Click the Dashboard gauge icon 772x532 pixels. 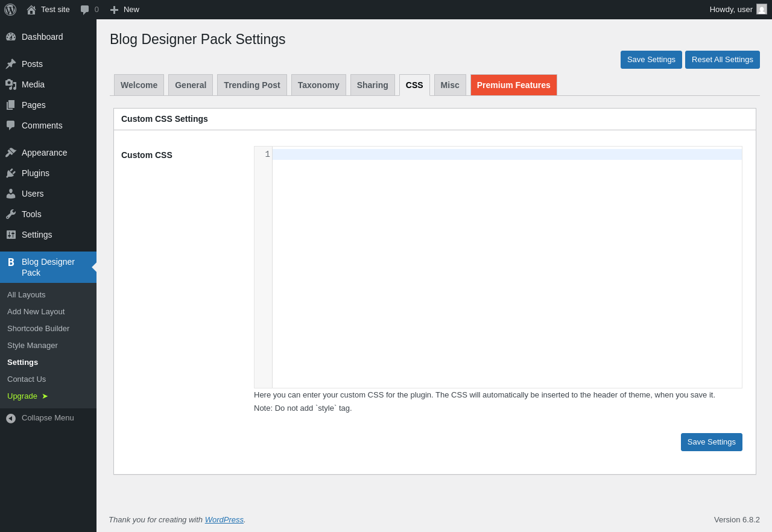(x=11, y=37)
